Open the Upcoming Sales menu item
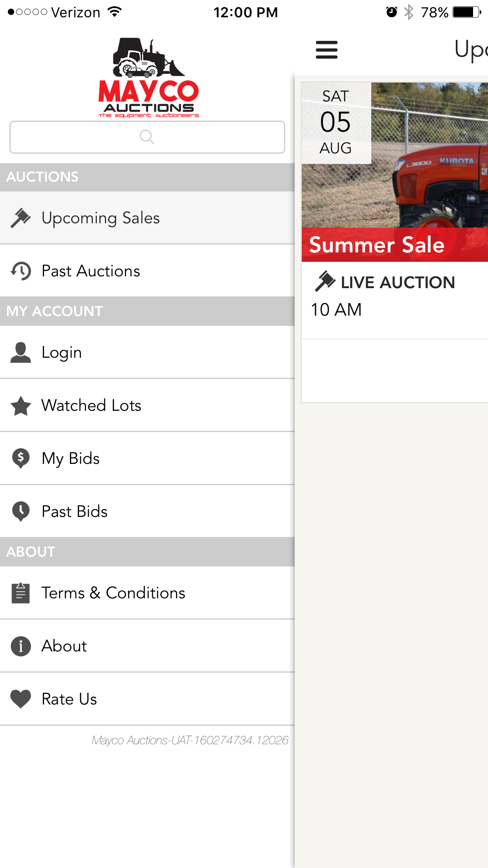This screenshot has height=868, width=488. 101,218
